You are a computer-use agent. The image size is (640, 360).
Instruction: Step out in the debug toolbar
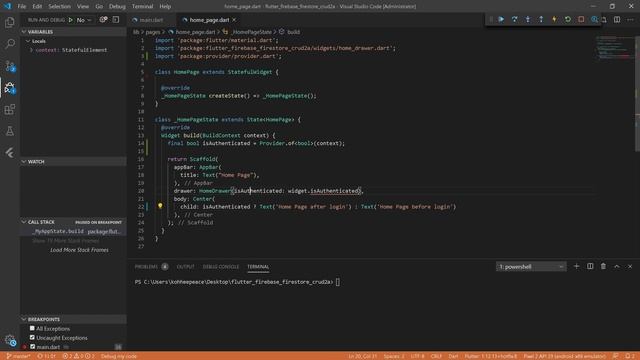click(x=541, y=19)
